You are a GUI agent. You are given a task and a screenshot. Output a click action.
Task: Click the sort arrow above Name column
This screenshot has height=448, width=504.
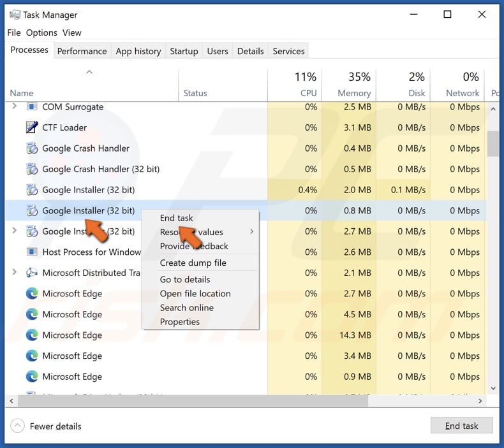(89, 72)
